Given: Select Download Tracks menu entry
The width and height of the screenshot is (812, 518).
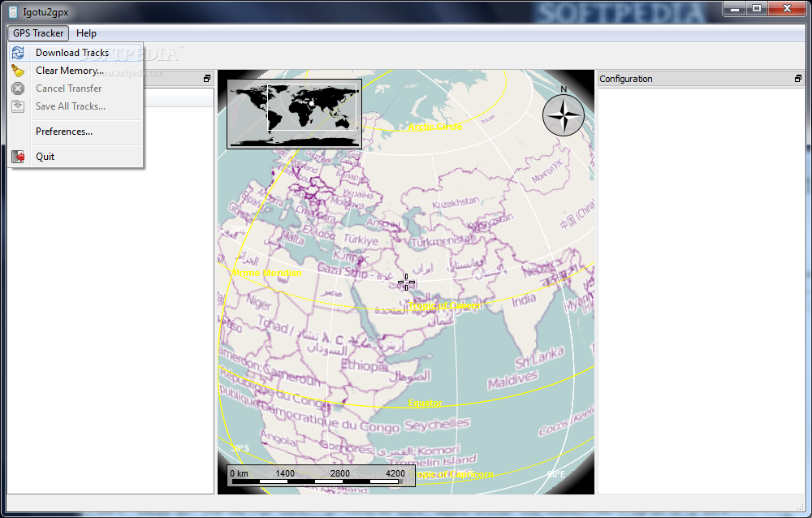Looking at the screenshot, I should (x=76, y=53).
